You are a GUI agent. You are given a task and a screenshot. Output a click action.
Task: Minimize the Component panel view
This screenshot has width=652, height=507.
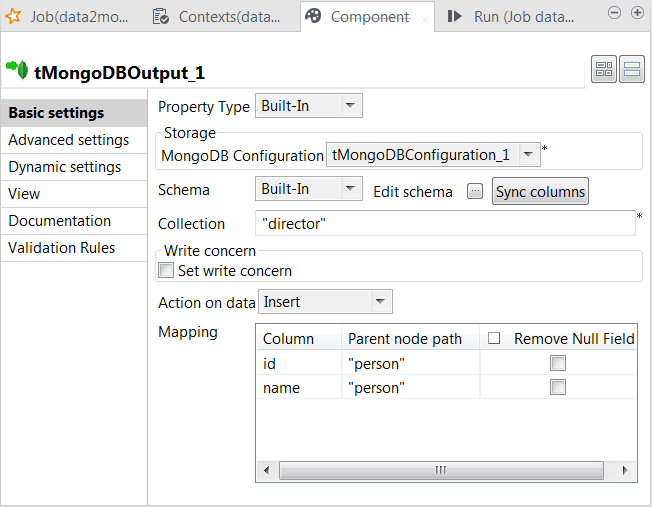point(615,13)
